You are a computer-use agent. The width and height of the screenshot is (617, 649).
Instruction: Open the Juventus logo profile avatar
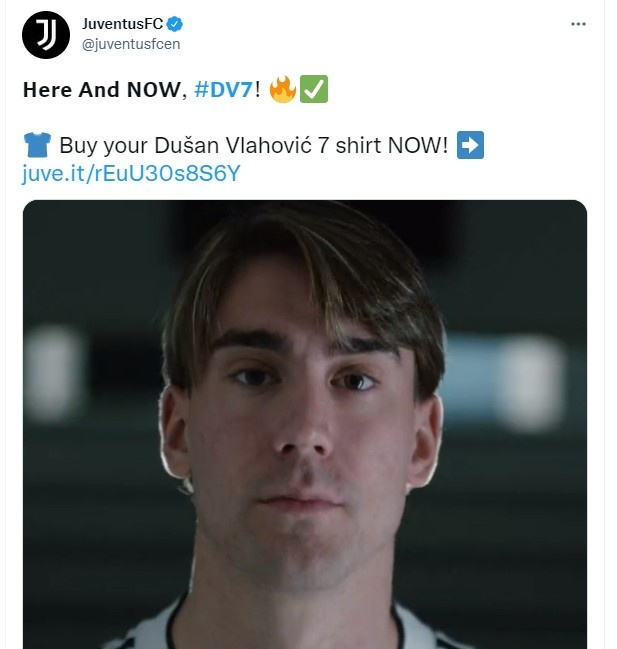(46, 35)
